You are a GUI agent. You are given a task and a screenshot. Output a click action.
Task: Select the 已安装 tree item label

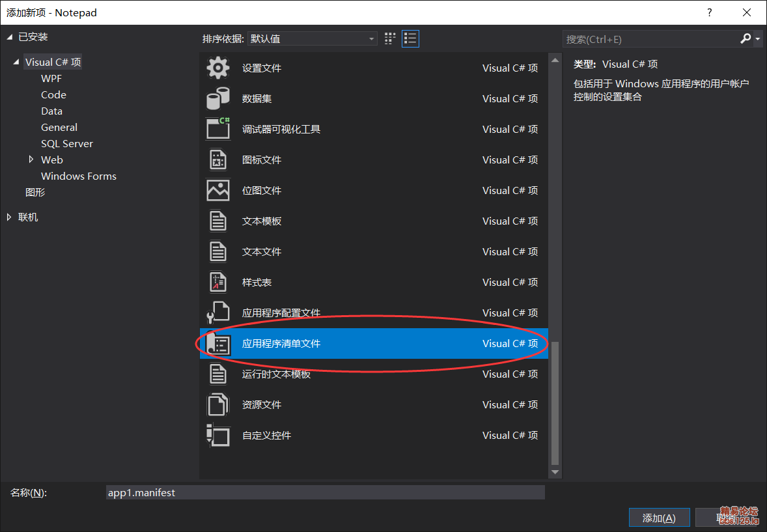[33, 36]
